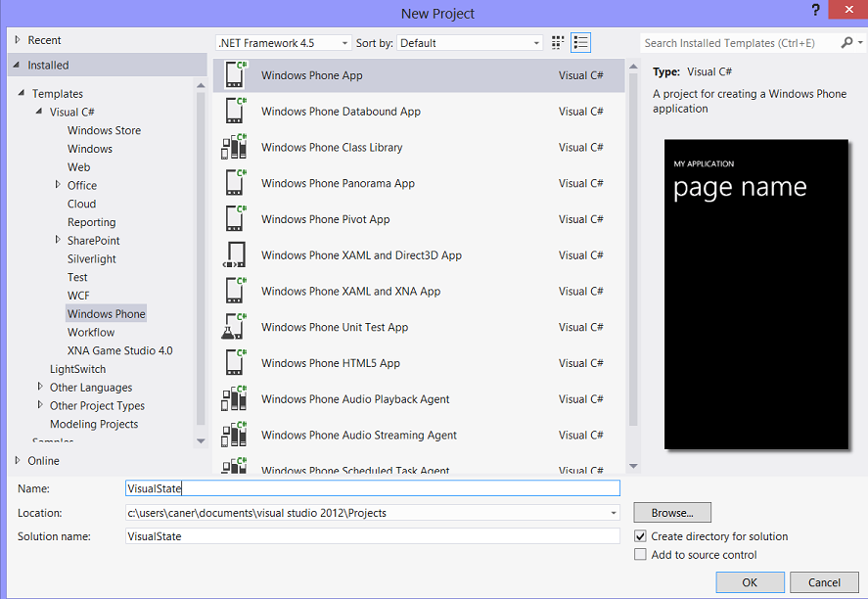The image size is (868, 599).
Task: Select the Workflow template category
Action: click(x=91, y=332)
